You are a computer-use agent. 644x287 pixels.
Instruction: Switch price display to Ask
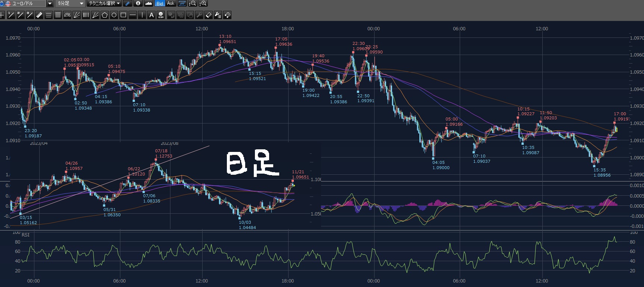point(171,3)
